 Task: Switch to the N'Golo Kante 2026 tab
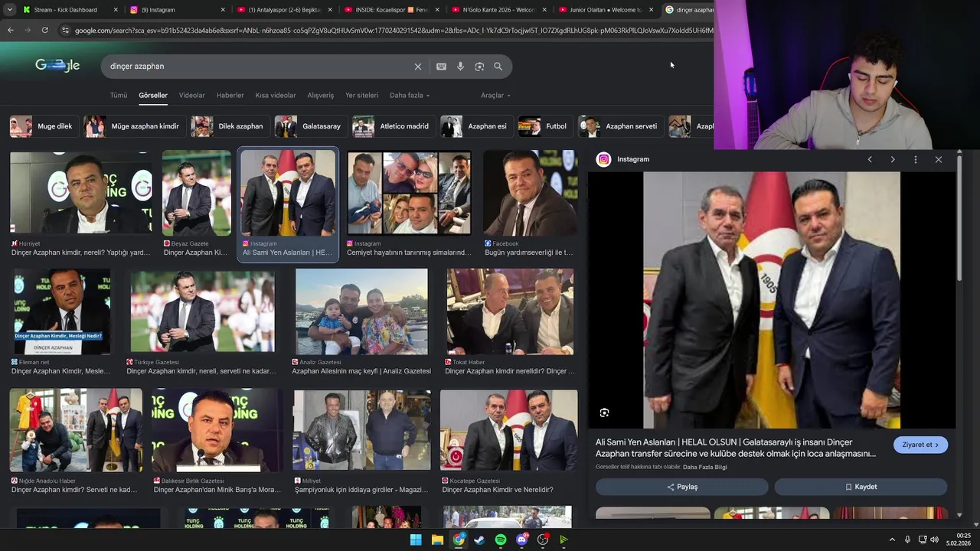498,10
